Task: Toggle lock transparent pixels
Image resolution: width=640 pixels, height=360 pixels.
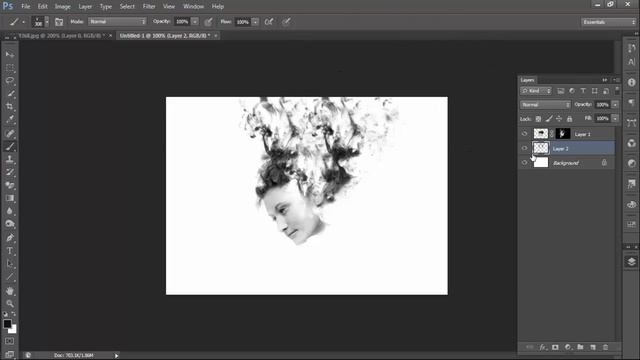Action: pos(538,119)
